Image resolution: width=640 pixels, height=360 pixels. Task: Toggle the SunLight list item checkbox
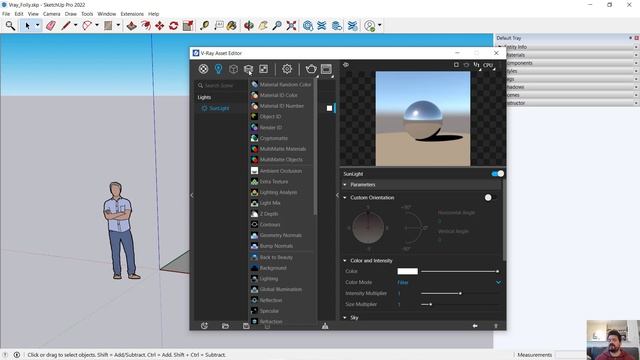[x=329, y=108]
